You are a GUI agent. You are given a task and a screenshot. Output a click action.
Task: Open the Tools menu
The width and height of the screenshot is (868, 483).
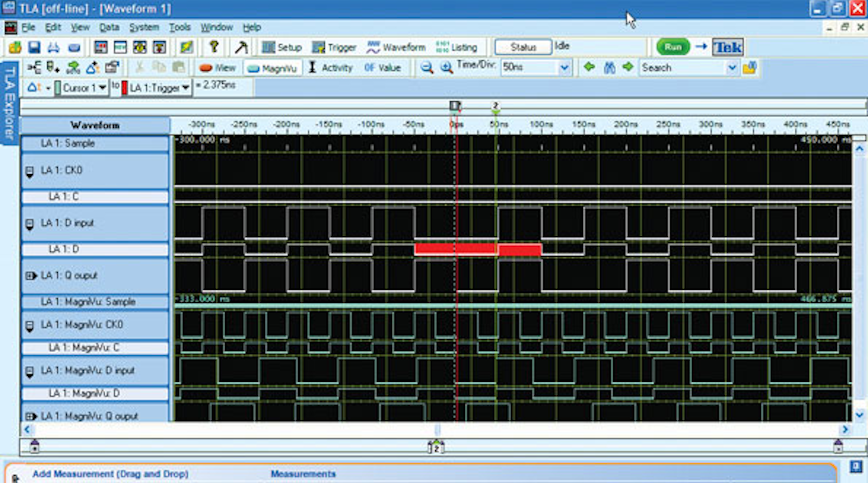pos(180,27)
